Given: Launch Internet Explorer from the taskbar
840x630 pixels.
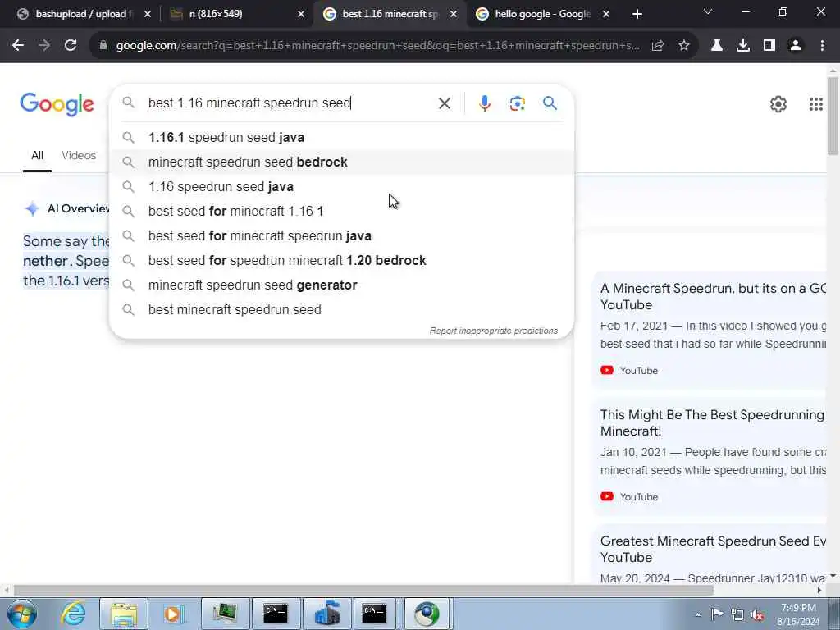Looking at the screenshot, I should point(73,614).
